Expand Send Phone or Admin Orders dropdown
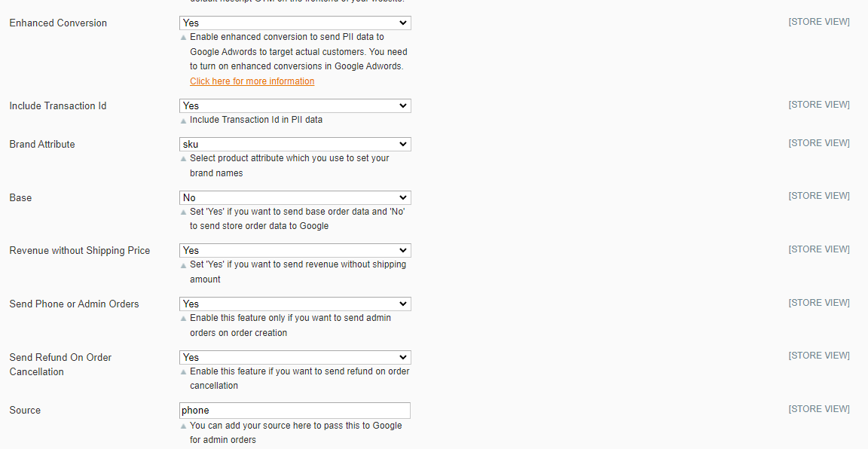868x449 pixels. (x=295, y=304)
